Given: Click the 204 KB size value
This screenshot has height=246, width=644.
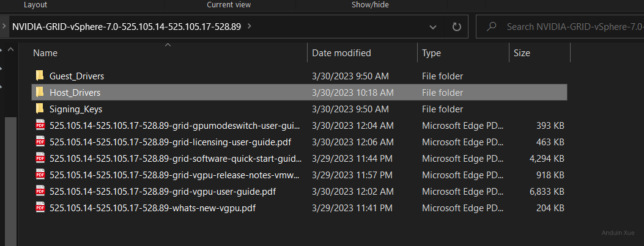Looking at the screenshot, I should pyautogui.click(x=550, y=208).
